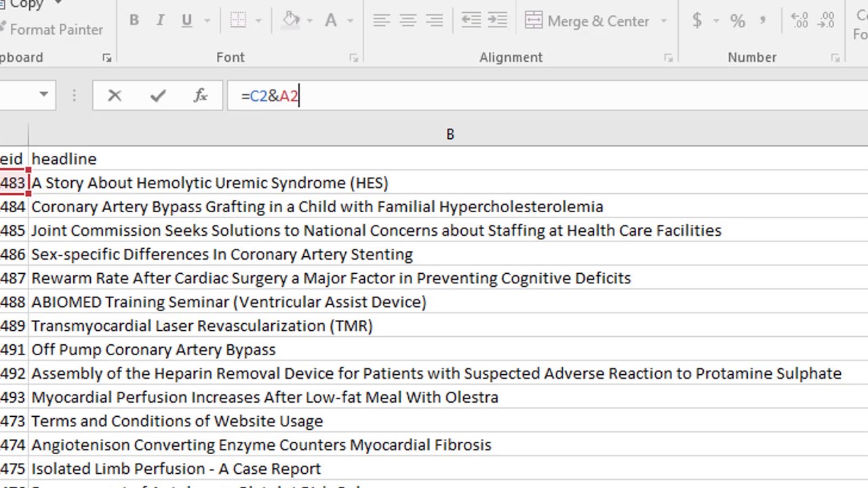Image resolution: width=868 pixels, height=488 pixels.
Task: Increase indent in Alignment group
Action: click(497, 20)
